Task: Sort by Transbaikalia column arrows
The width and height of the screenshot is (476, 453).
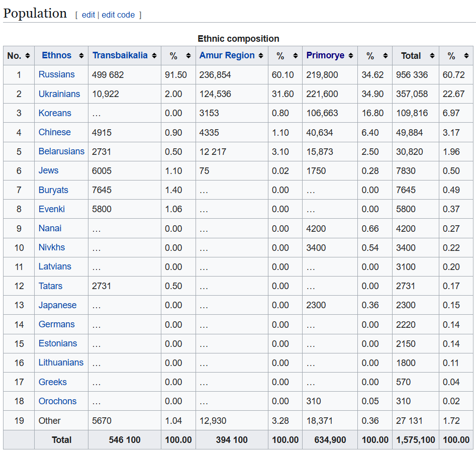Action: (154, 56)
